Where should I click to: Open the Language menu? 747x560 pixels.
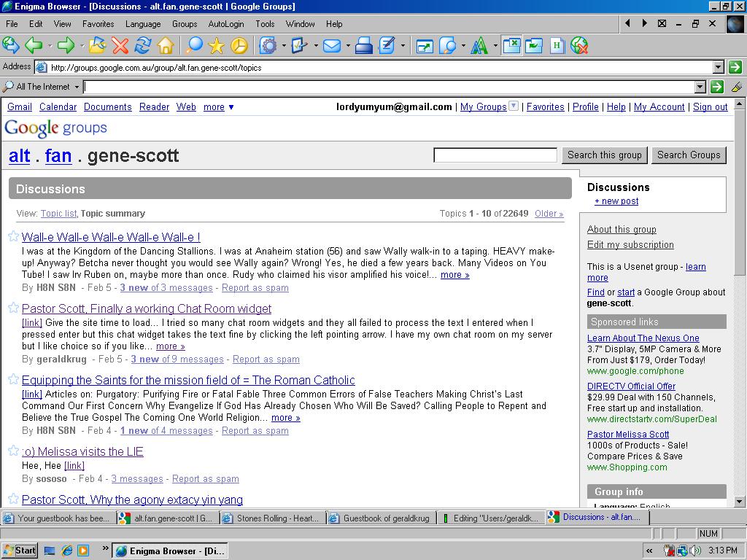[143, 24]
